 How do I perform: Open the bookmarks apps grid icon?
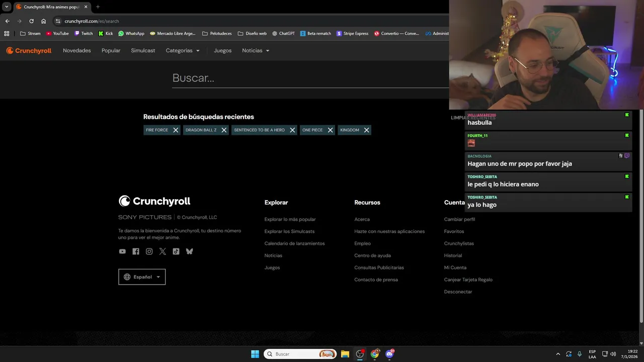point(7,34)
